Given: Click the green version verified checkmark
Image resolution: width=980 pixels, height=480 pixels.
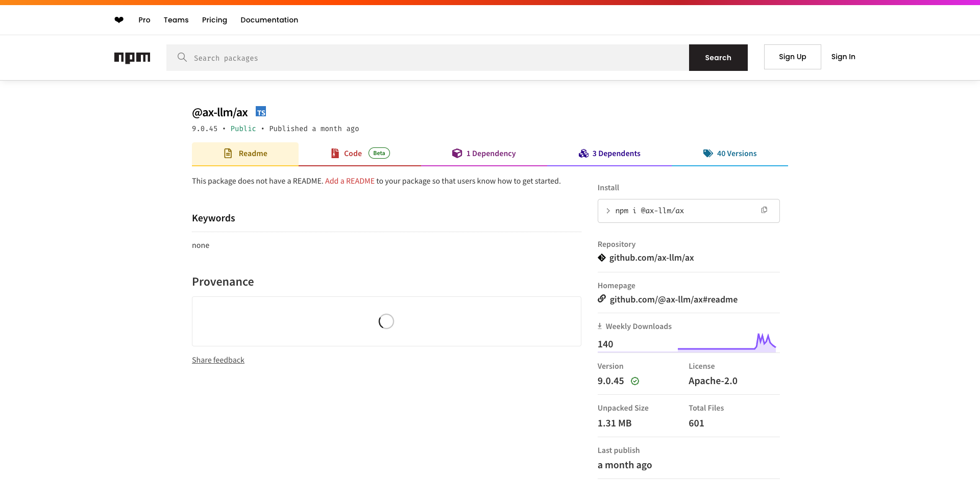Looking at the screenshot, I should pos(635,381).
